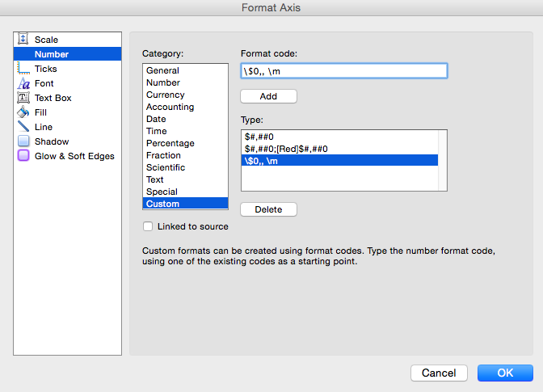Choose the [Red] negative format type
Image resolution: width=543 pixels, height=392 pixels.
point(285,149)
